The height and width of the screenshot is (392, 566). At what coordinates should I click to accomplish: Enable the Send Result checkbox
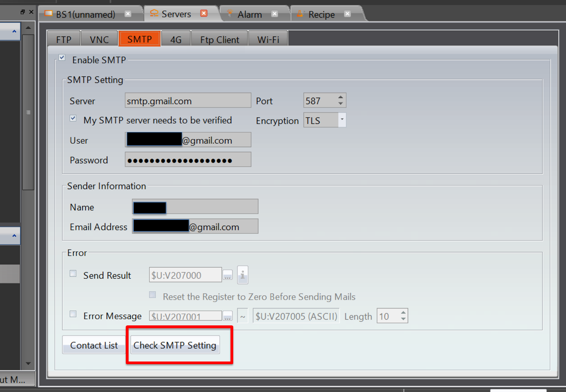coord(73,274)
